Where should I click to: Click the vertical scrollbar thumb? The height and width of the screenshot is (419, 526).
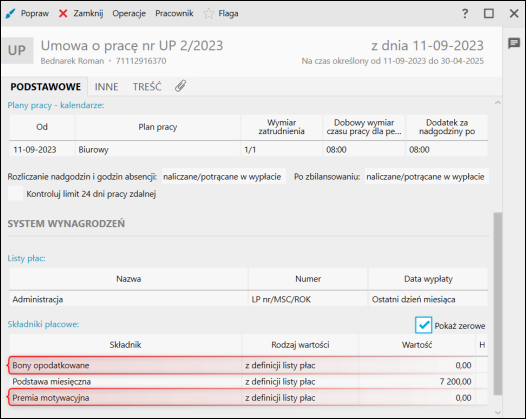pyautogui.click(x=498, y=304)
